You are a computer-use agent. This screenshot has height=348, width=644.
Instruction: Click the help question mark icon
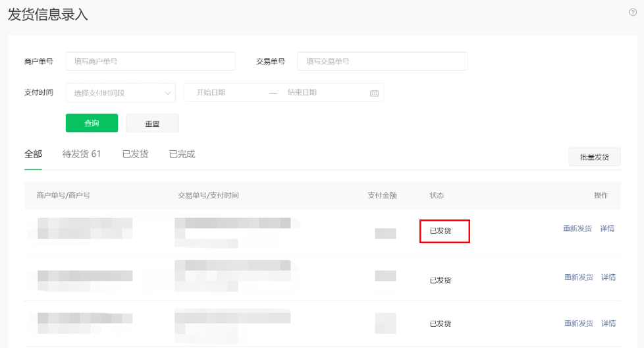pos(633,13)
